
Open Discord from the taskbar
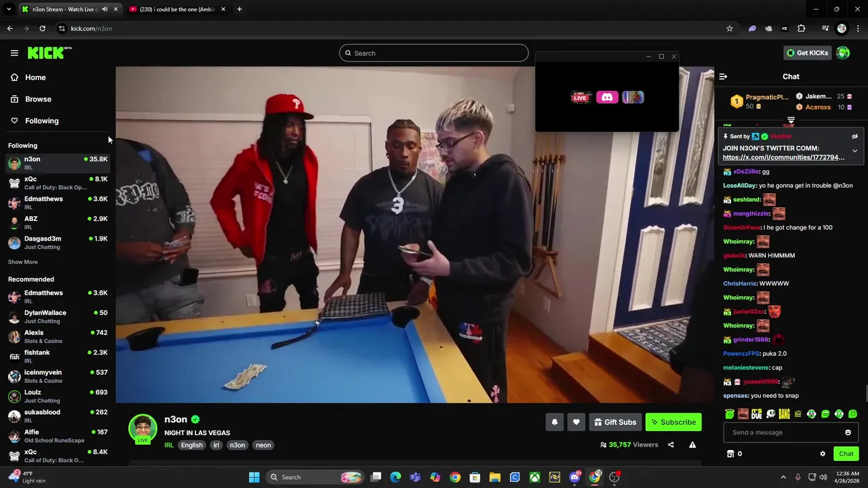click(575, 477)
